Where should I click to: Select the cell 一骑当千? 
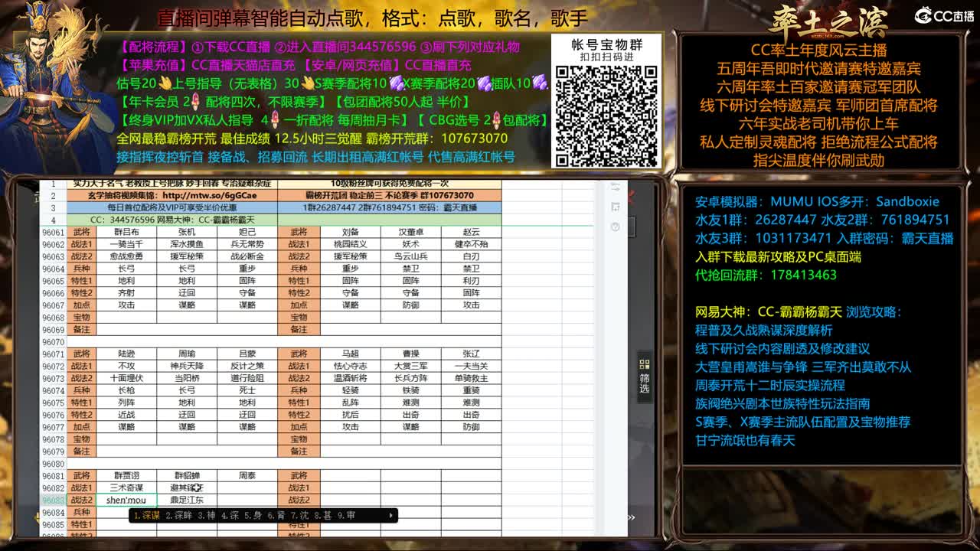click(126, 244)
